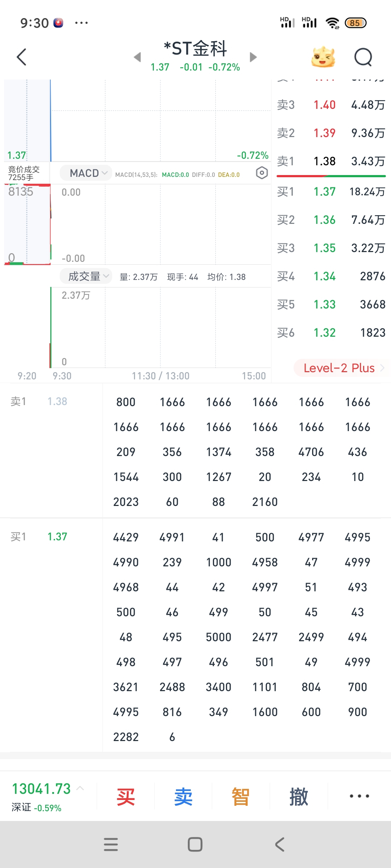Open the MACD indicator dropdown
Viewport: 391px width, 868px height.
[86, 173]
